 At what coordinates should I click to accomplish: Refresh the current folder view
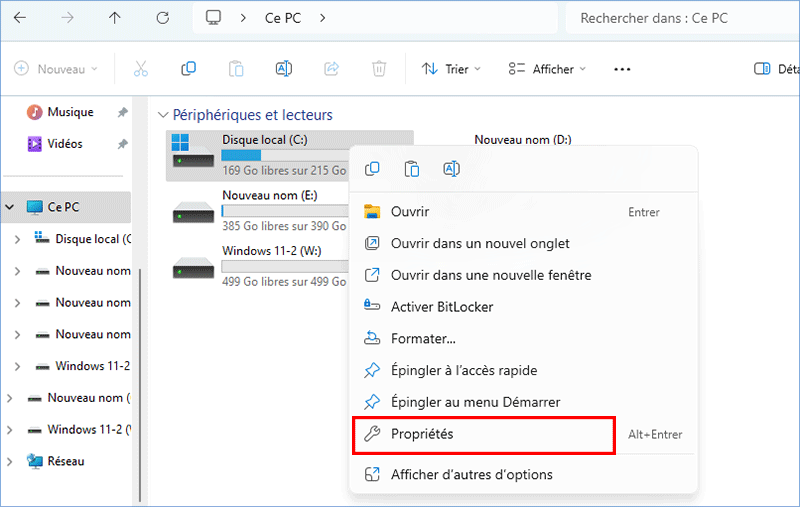[x=162, y=18]
